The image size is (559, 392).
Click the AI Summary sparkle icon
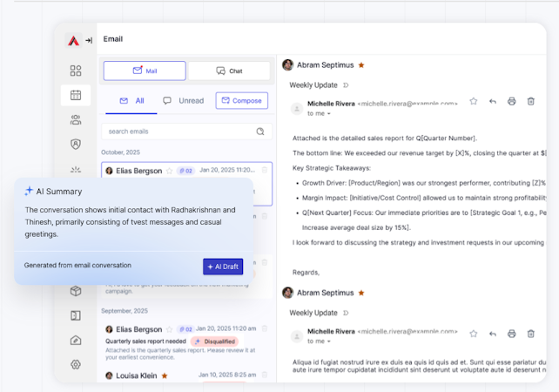tap(29, 191)
